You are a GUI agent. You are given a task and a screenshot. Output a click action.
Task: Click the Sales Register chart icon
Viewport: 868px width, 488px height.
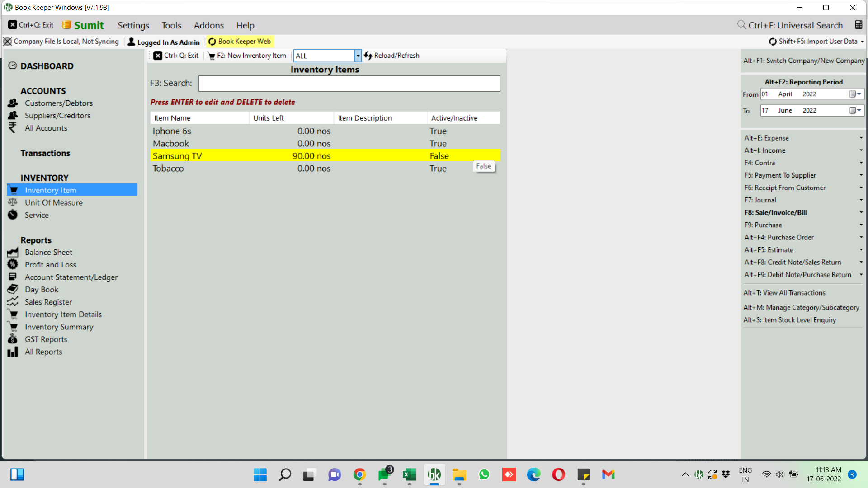click(x=13, y=302)
